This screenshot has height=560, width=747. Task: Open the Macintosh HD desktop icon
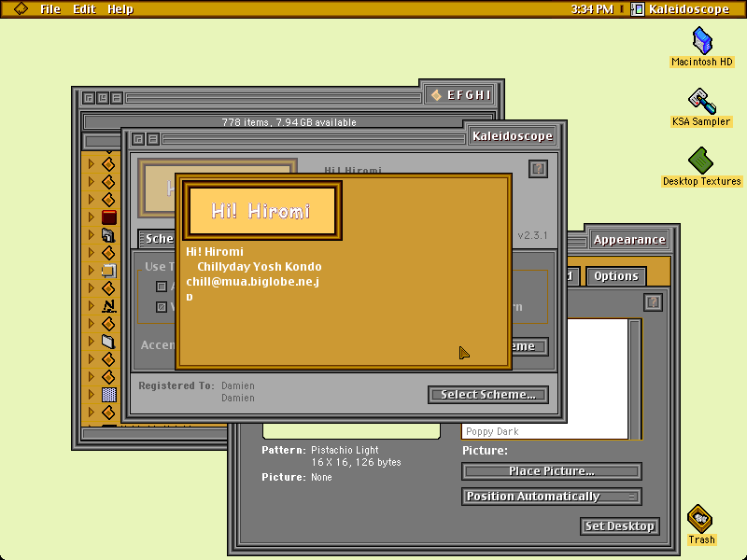702,40
